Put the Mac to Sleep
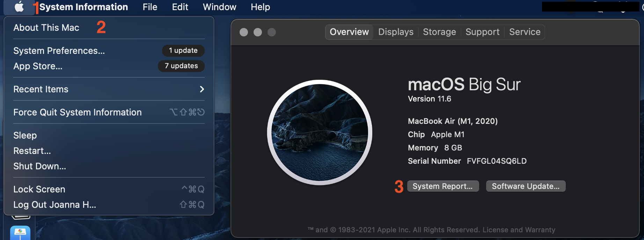 click(x=25, y=135)
